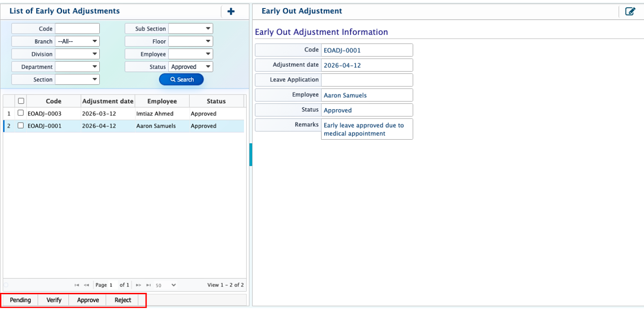644x313 pixels.
Task: Check the box for EOADJ-0001 row
Action: (x=21, y=126)
